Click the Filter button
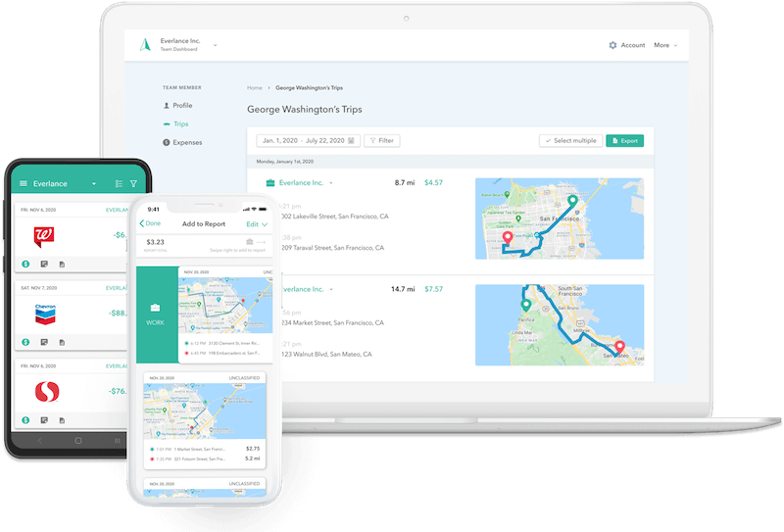The width and height of the screenshot is (784, 532). point(381,141)
